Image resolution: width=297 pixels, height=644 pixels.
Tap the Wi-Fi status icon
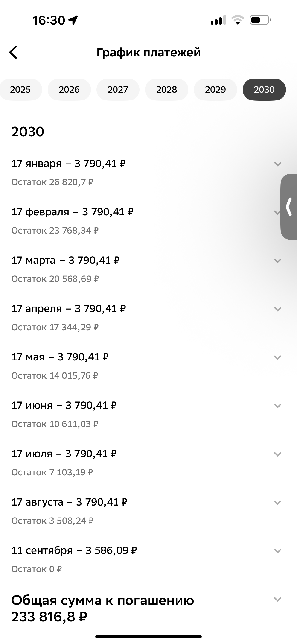pyautogui.click(x=238, y=20)
